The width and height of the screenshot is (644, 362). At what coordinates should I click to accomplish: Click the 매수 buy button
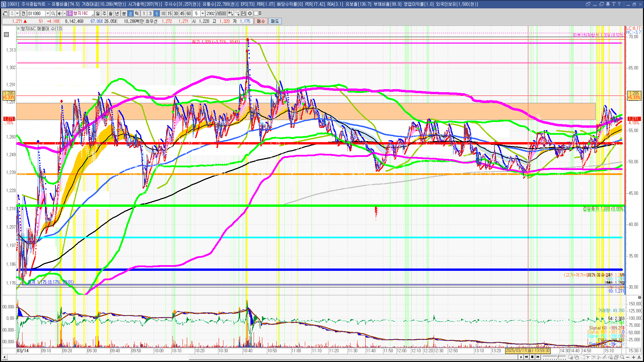pos(261,21)
